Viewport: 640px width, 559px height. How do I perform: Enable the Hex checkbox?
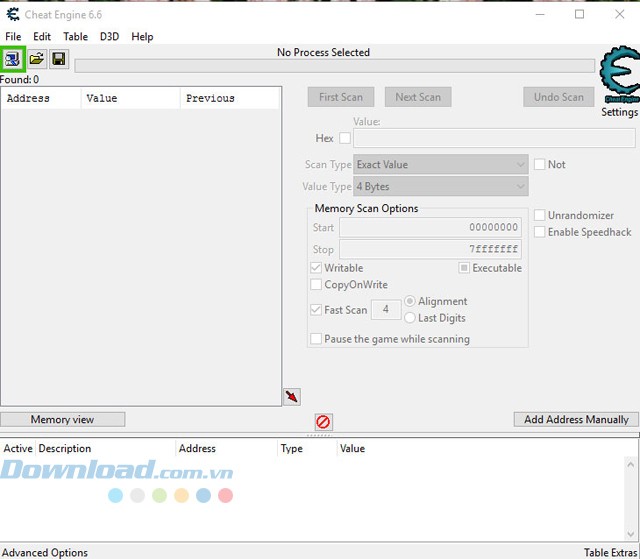click(345, 138)
